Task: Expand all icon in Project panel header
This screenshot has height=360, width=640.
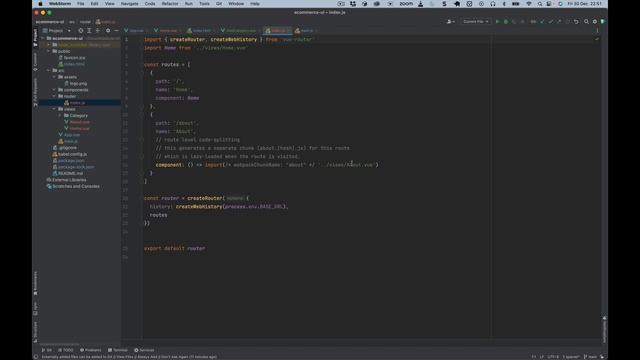Action: tap(89, 31)
